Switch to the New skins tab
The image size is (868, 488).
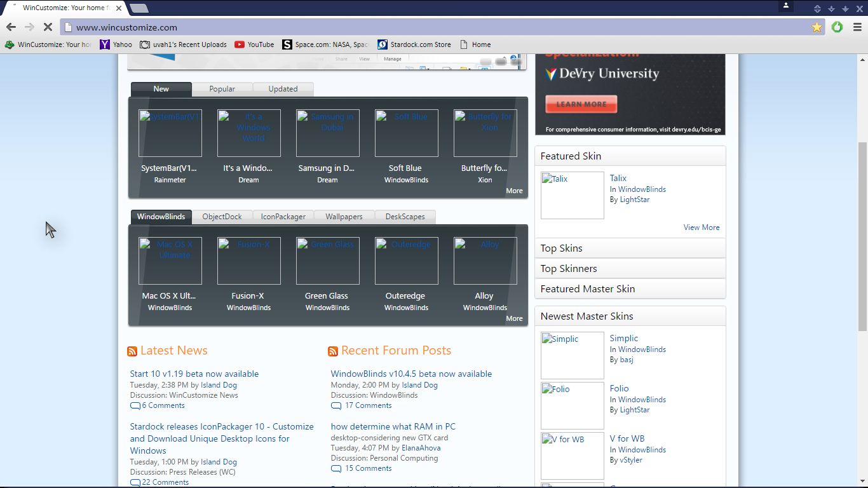coord(161,89)
